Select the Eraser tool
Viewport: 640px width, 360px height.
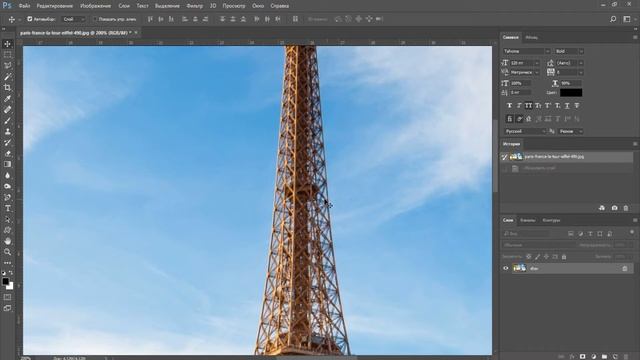tap(7, 154)
